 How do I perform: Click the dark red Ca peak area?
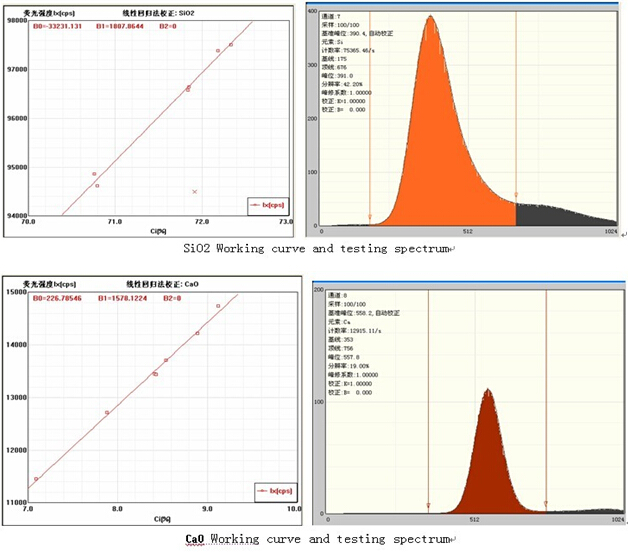click(x=487, y=460)
